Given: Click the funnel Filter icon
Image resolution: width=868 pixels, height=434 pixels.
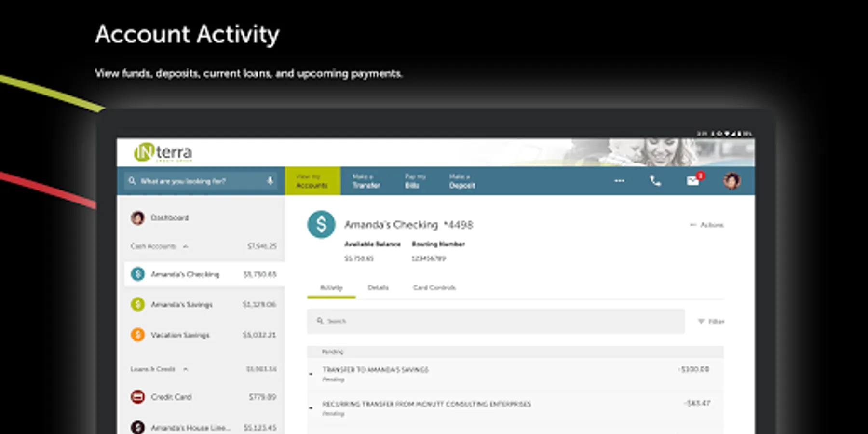Looking at the screenshot, I should pyautogui.click(x=701, y=321).
